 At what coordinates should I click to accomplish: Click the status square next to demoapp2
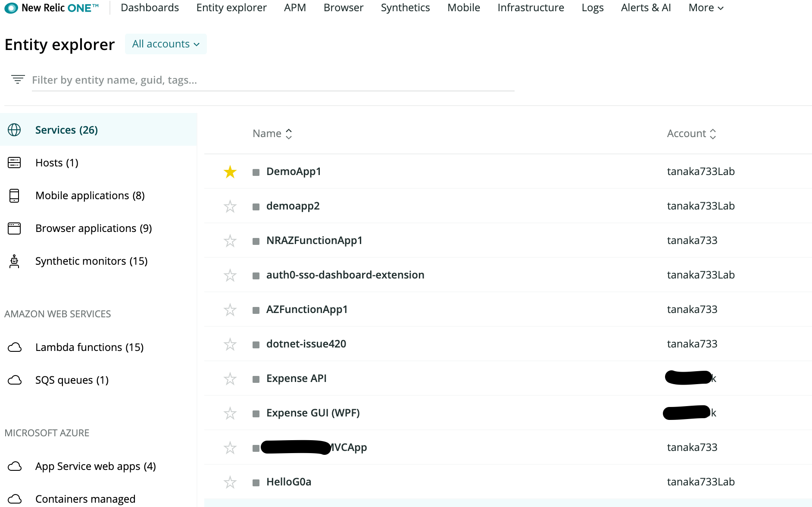(x=256, y=207)
